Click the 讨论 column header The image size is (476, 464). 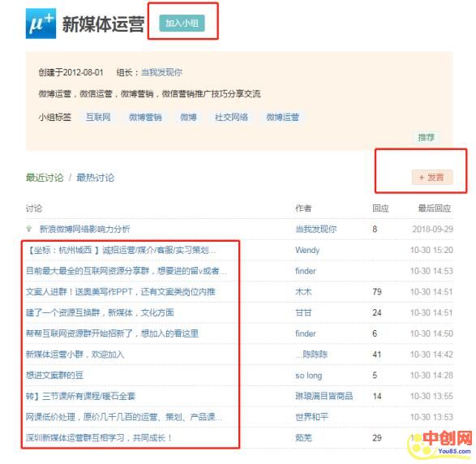click(x=34, y=208)
